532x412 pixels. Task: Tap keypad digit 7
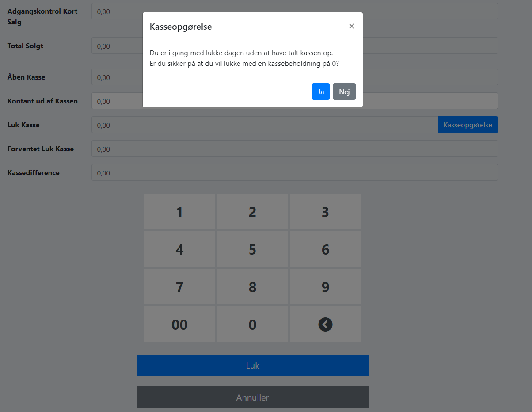point(180,287)
